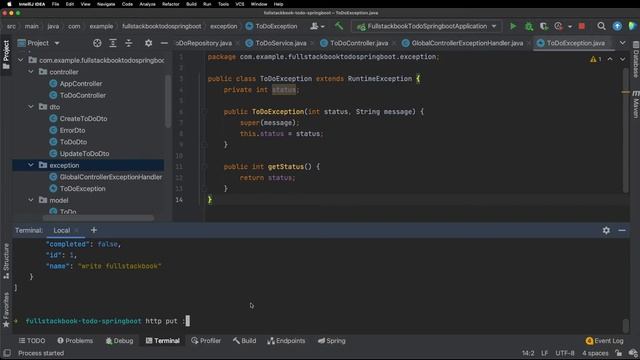This screenshot has height=360, width=640.
Task: Collapse the dto package
Action: [x=31, y=107]
